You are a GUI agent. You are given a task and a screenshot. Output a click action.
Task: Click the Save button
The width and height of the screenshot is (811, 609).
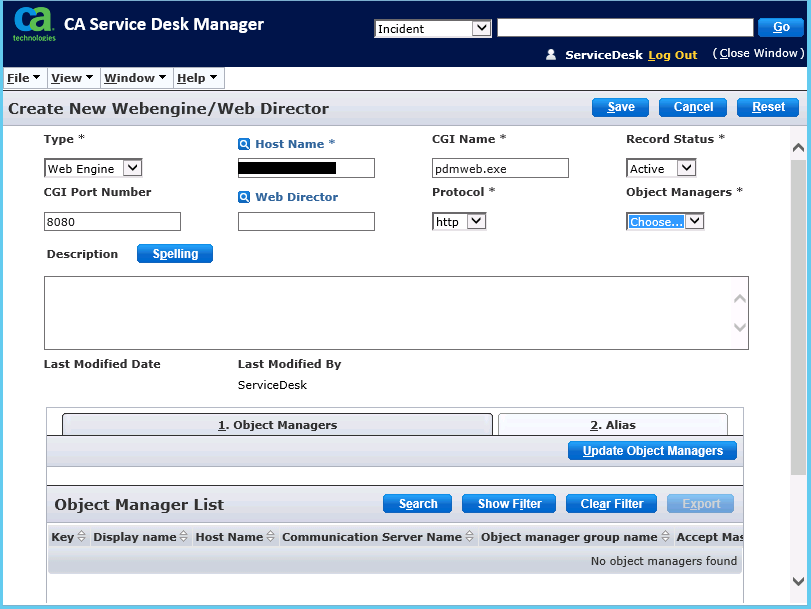(620, 107)
